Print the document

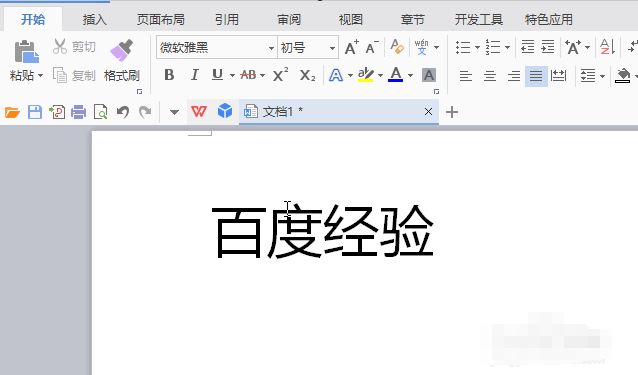click(x=79, y=112)
